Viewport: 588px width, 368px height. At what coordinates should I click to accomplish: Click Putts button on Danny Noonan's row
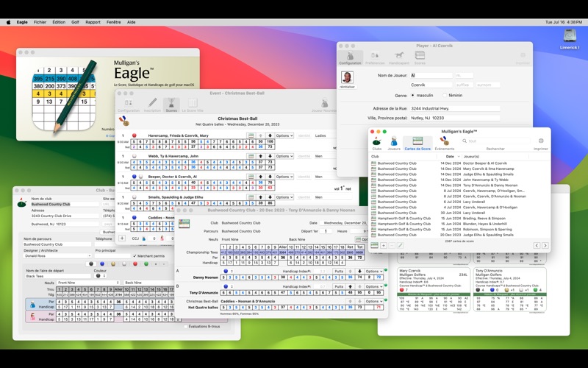(x=339, y=271)
